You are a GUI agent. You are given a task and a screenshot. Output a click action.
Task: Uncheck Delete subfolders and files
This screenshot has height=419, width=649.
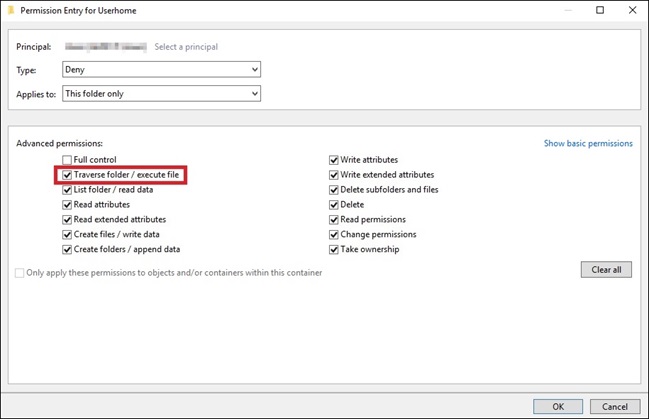click(334, 190)
